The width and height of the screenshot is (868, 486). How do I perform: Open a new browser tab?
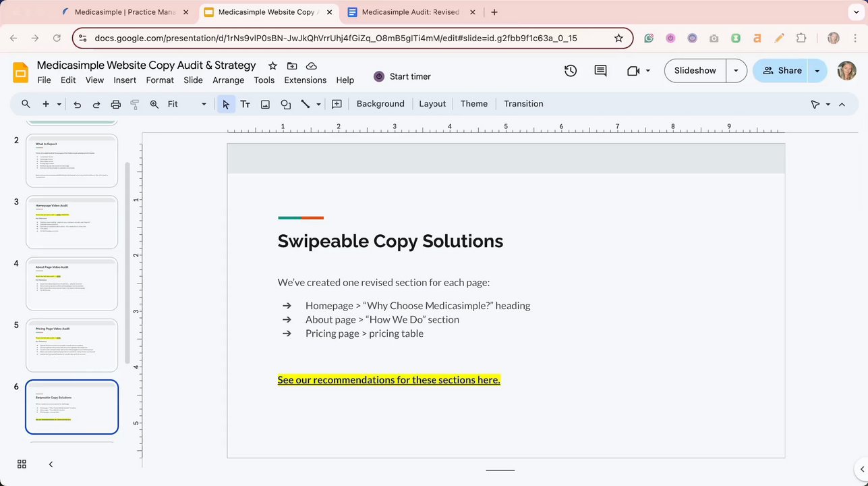click(494, 12)
